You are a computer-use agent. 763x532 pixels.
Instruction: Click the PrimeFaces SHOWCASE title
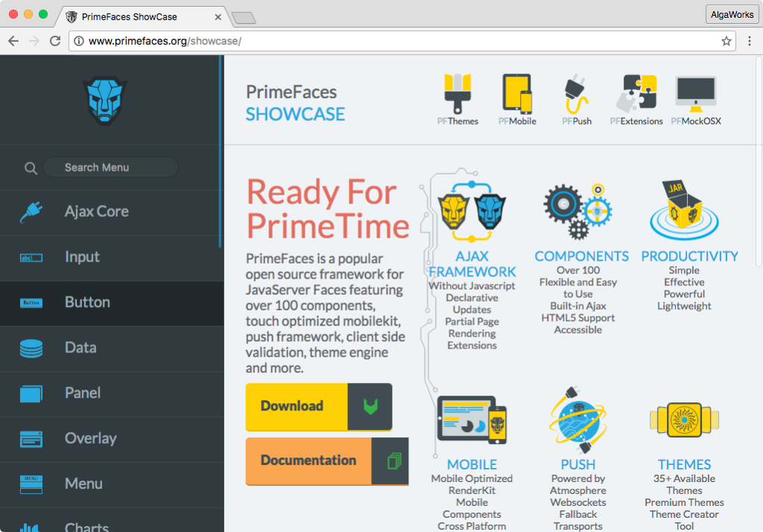(295, 103)
